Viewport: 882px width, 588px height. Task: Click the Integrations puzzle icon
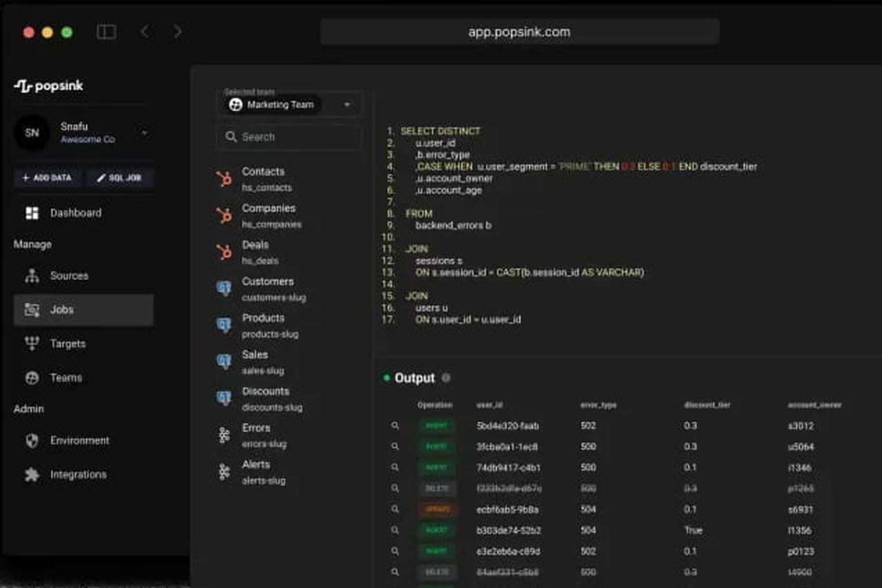[32, 475]
